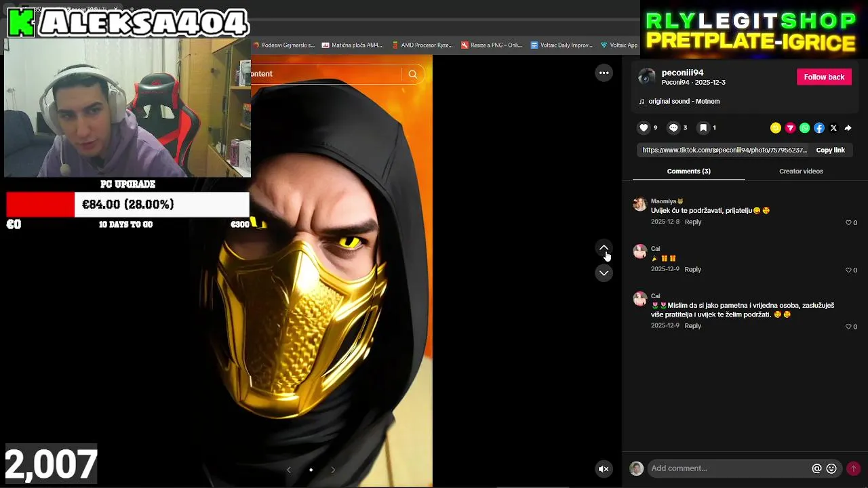Like Maomiya's comment heart
Image resolution: width=868 pixels, height=488 pixels.
click(848, 222)
